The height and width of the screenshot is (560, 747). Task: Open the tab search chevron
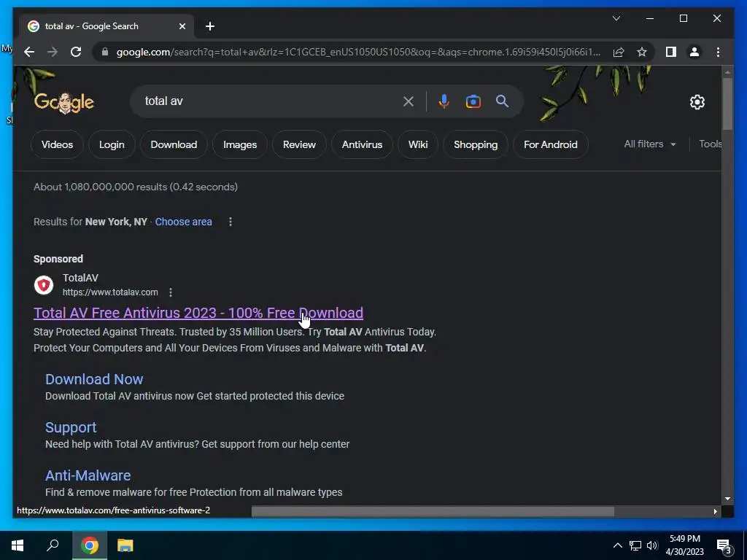pyautogui.click(x=616, y=18)
